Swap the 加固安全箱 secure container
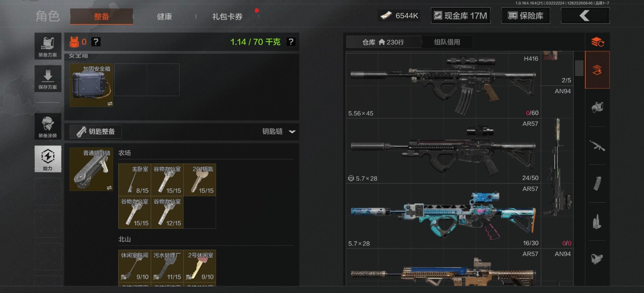The image size is (644, 293). click(x=110, y=104)
